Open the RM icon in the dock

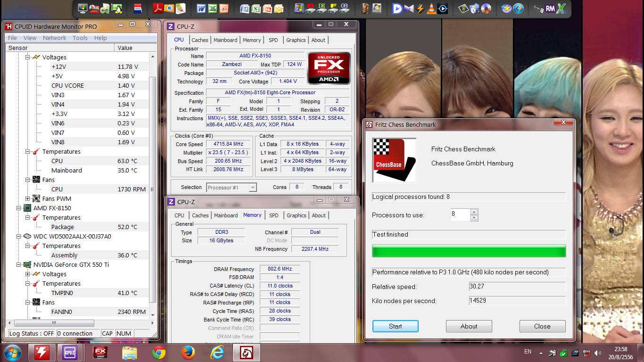(550, 8)
